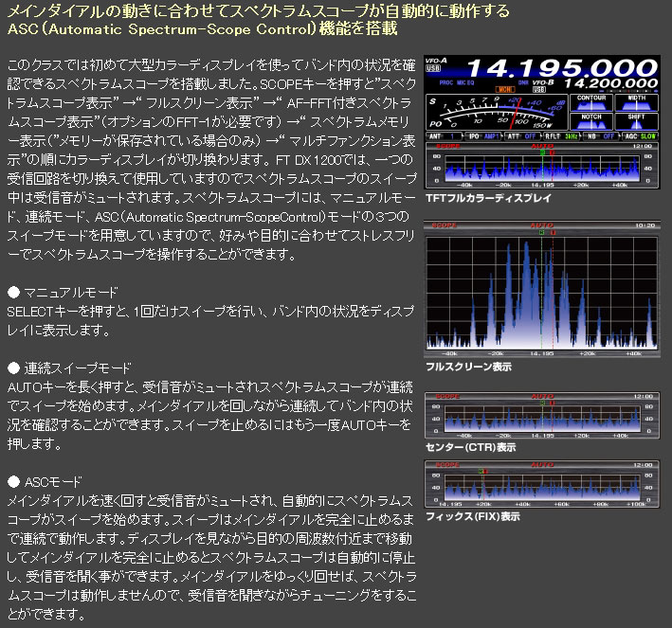Screen dimensions: 672x628
Task: Open the ANT 1 antenna selector
Action: (442, 137)
